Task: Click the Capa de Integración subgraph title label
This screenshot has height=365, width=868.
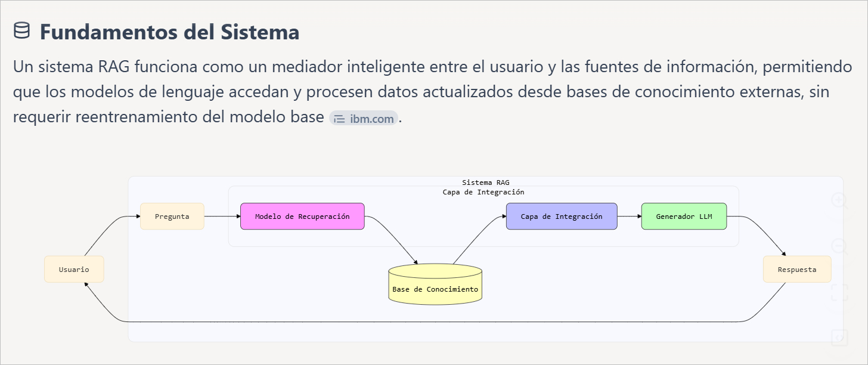Action: click(483, 192)
